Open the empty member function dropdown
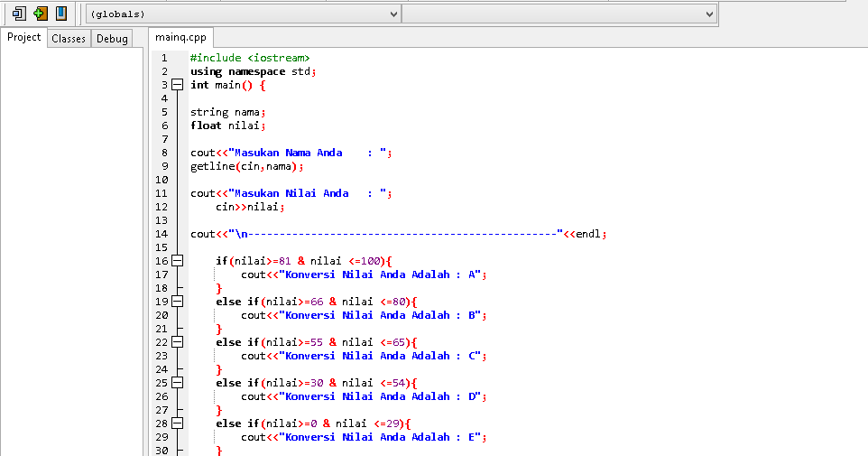This screenshot has height=456, width=868. click(559, 14)
